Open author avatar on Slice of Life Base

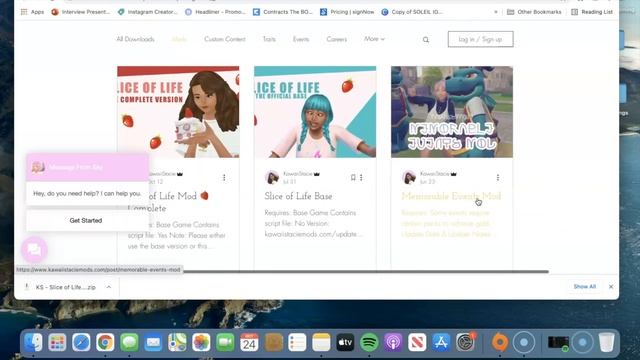coord(272,178)
